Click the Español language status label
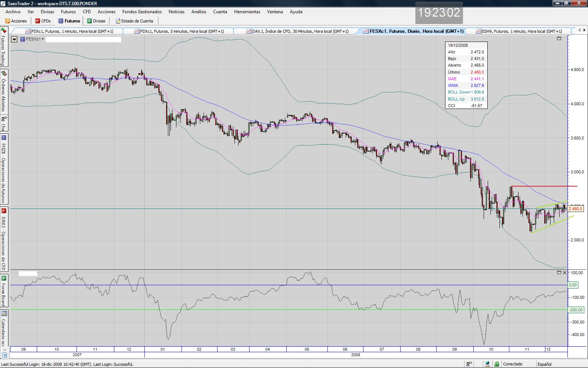Screen dimensions: 588x368 point(544,364)
